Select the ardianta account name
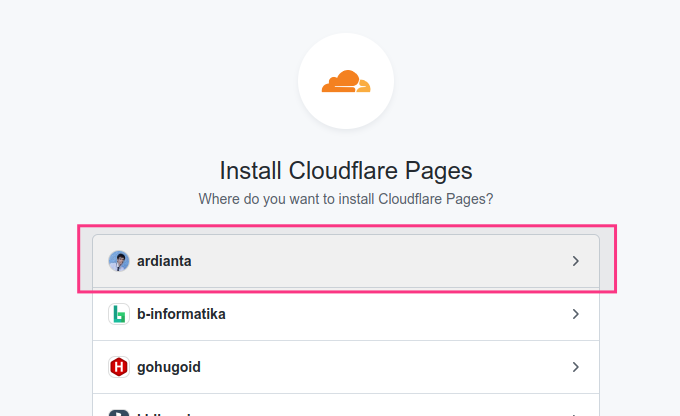Viewport: 680px width, 416px height. pos(164,261)
